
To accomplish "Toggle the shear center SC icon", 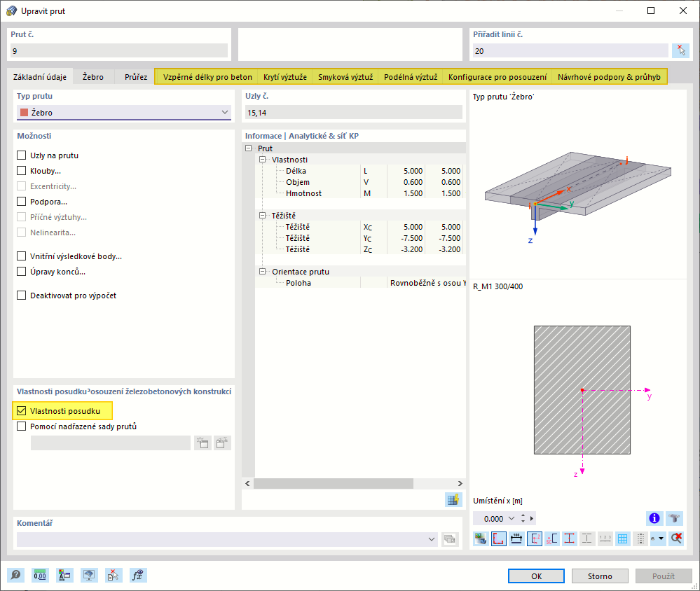I will point(551,538).
